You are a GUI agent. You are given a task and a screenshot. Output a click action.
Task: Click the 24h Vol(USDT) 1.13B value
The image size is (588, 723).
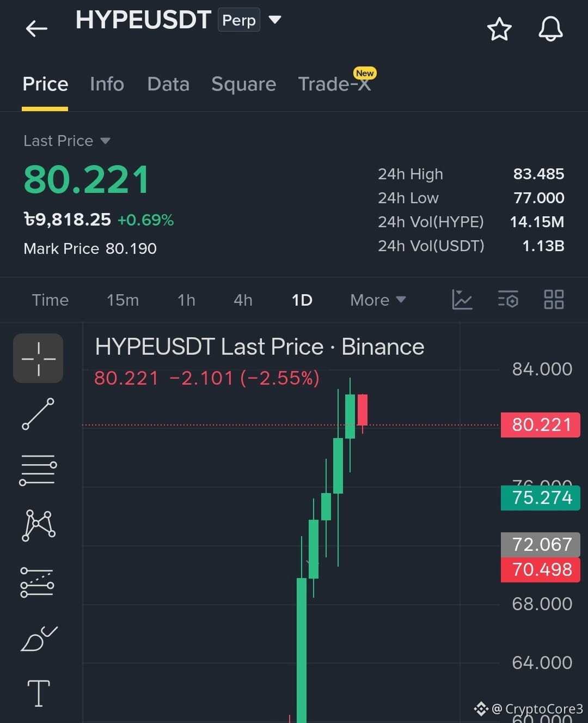(543, 246)
